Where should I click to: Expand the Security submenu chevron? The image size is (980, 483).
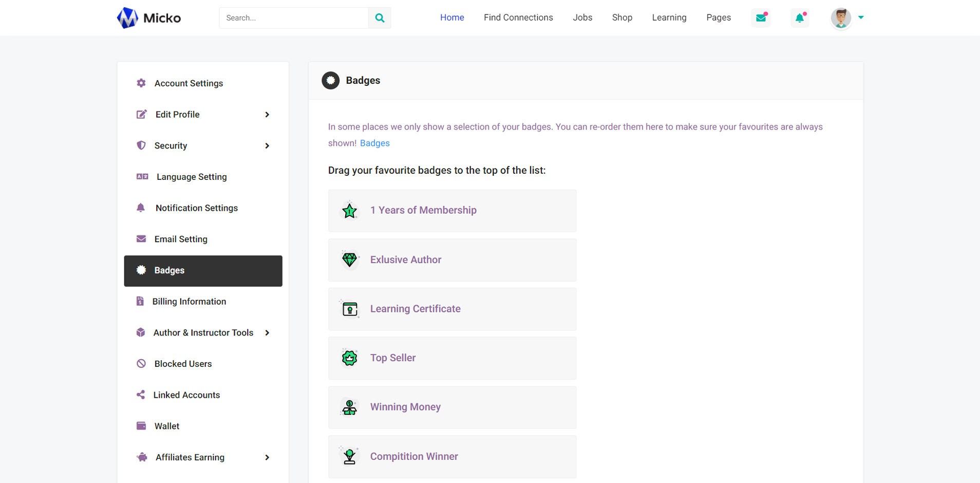pos(267,146)
